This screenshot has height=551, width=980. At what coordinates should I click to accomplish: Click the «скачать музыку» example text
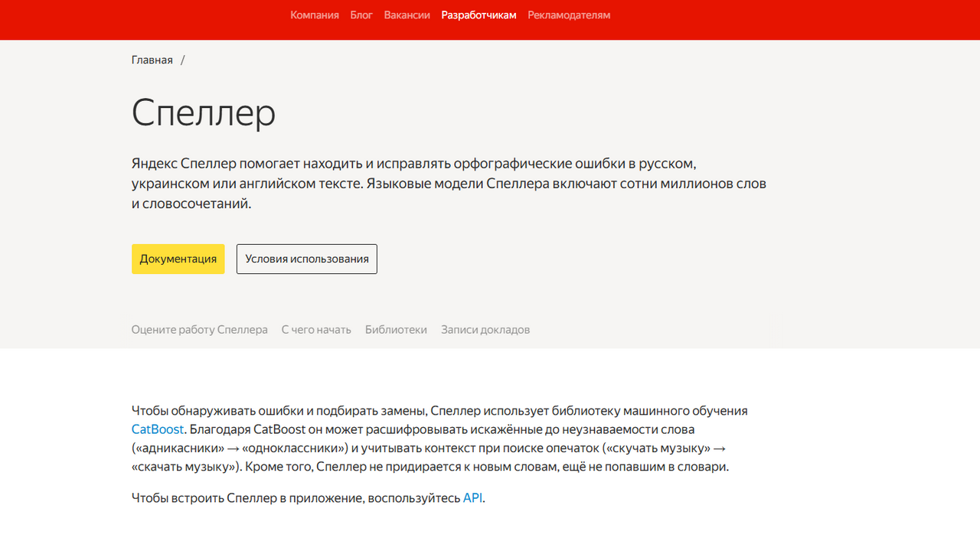coord(182,466)
